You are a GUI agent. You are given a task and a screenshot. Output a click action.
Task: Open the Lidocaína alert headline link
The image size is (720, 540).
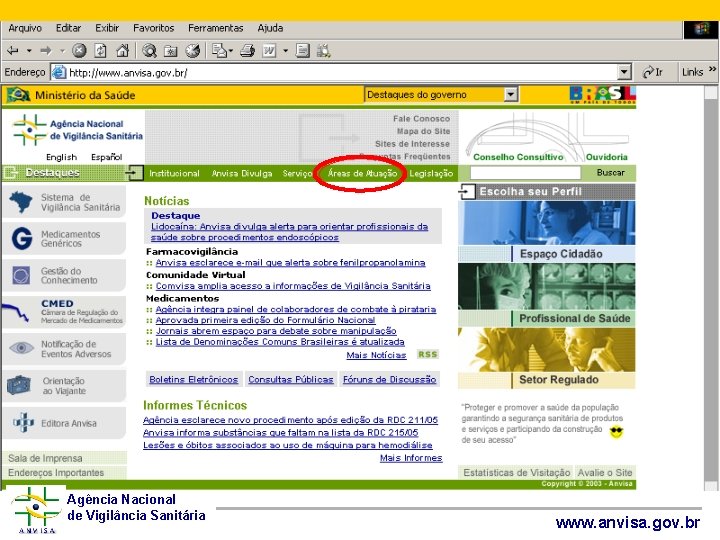290,232
